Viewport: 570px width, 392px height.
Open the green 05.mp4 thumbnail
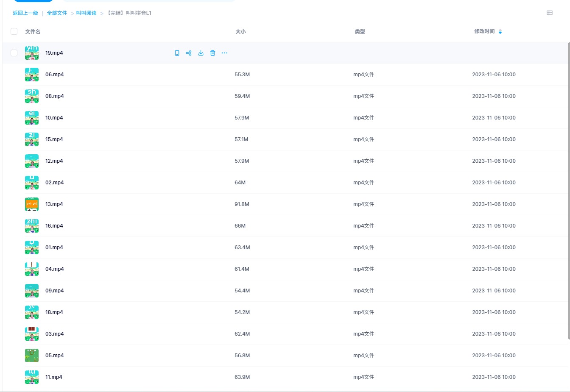32,356
